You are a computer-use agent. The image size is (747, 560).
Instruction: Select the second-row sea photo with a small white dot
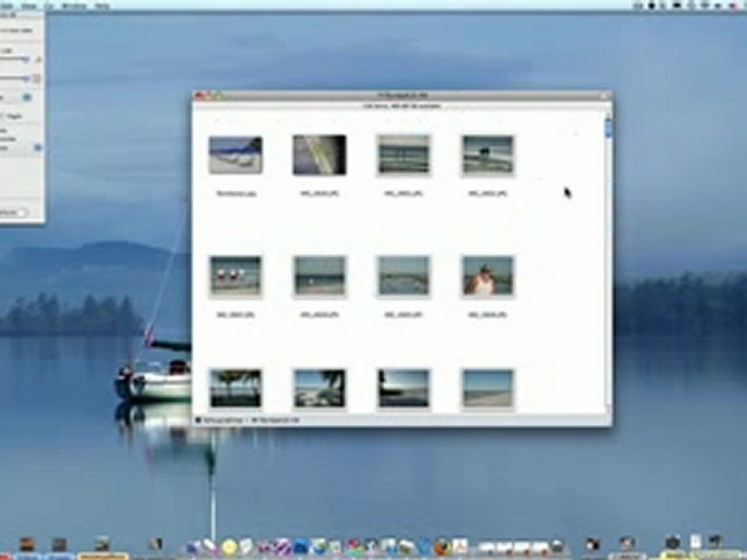click(320, 276)
